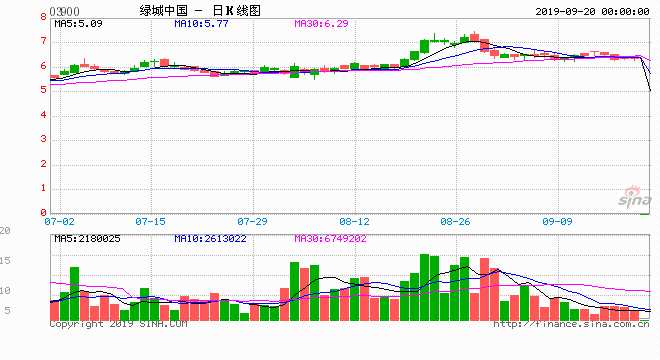Click the volume axis value 20

5,231
